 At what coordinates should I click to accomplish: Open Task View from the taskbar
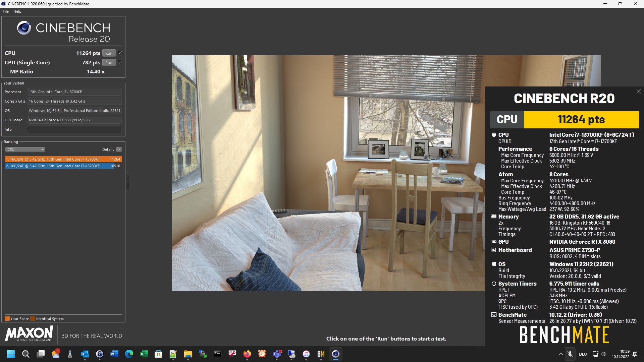[41, 354]
